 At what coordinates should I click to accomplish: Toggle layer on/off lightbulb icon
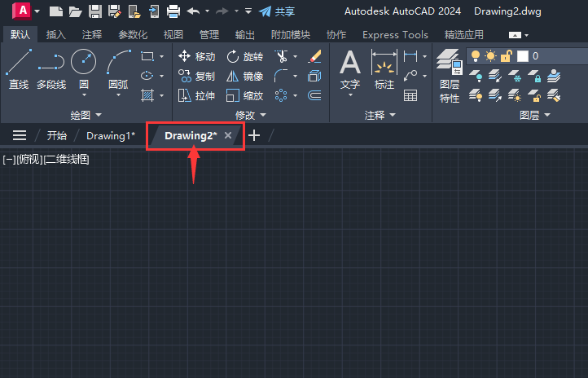pyautogui.click(x=476, y=56)
